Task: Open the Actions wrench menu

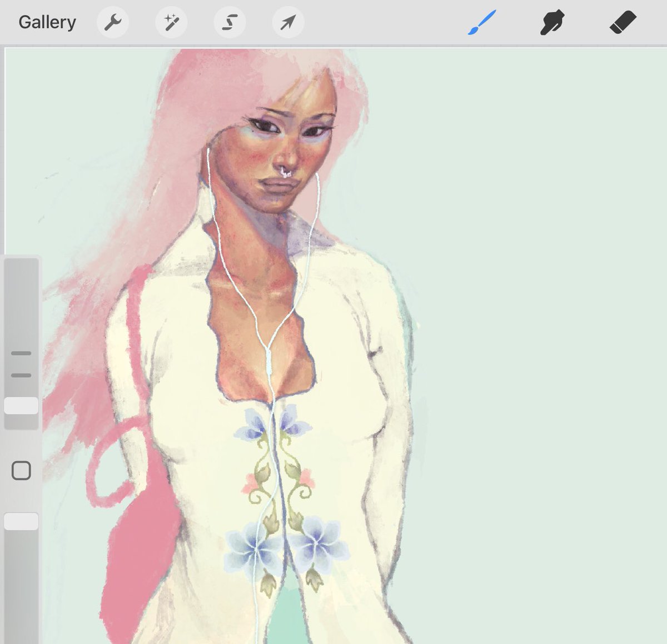Action: click(x=113, y=22)
